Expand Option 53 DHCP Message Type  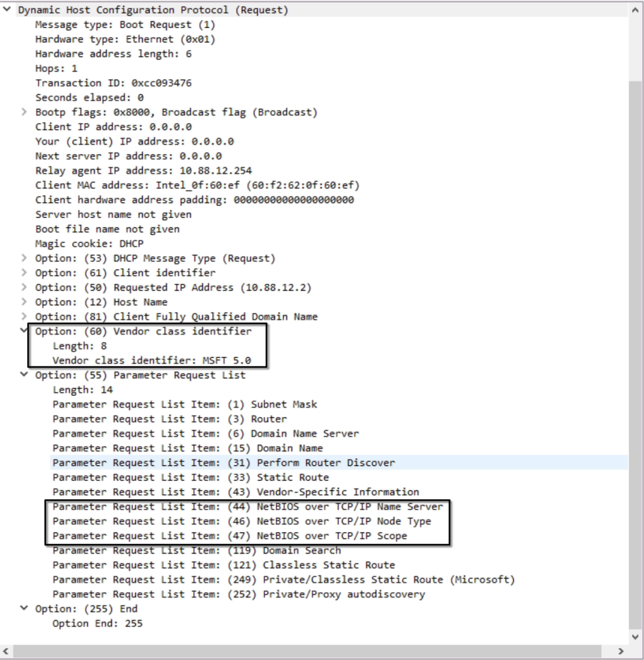tap(24, 258)
